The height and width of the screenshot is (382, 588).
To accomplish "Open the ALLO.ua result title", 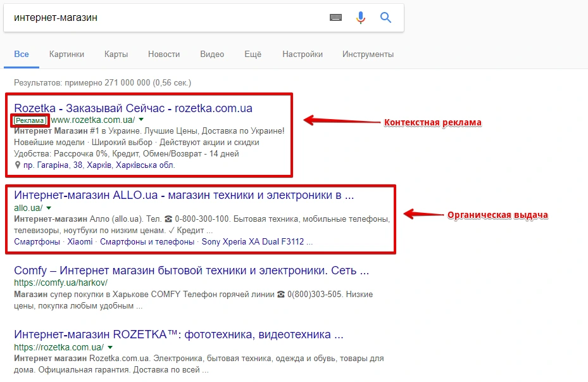I will (x=184, y=195).
